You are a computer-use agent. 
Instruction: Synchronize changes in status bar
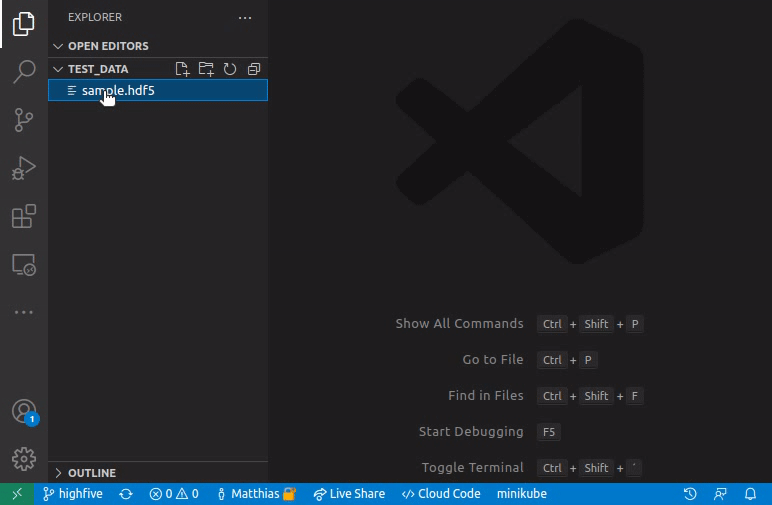[126, 494]
